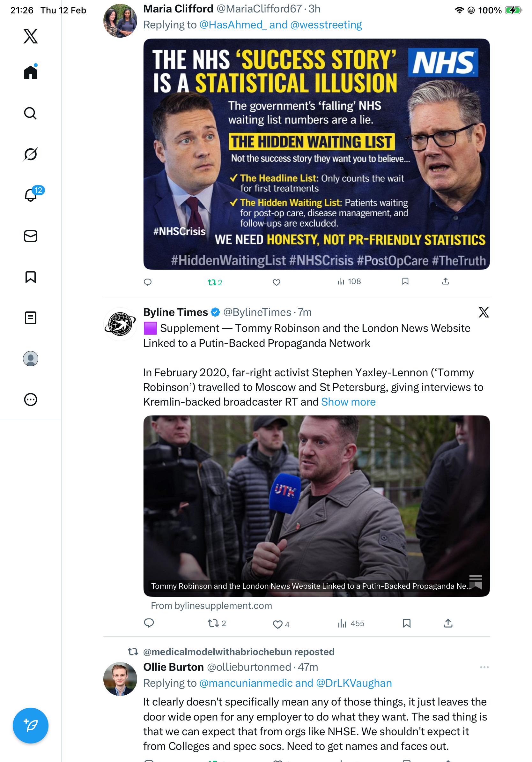Go to Home tab in sidebar
The image size is (532, 762).
coord(30,72)
